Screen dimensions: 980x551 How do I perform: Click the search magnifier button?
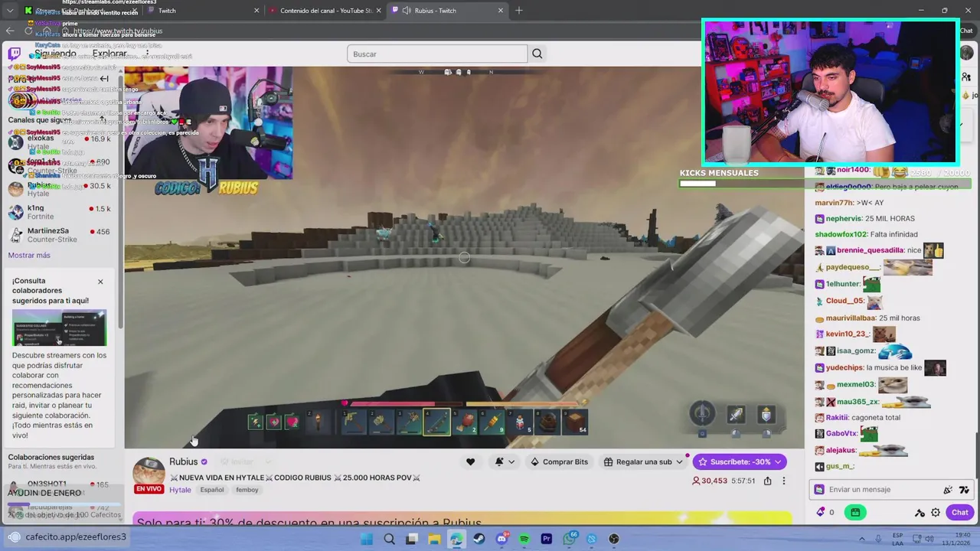point(537,54)
